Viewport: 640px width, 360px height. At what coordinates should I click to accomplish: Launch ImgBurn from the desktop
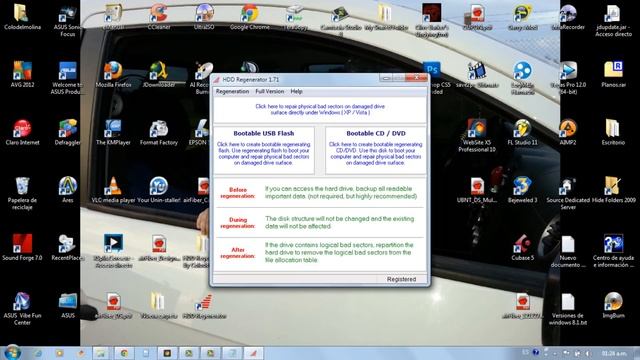point(613,305)
